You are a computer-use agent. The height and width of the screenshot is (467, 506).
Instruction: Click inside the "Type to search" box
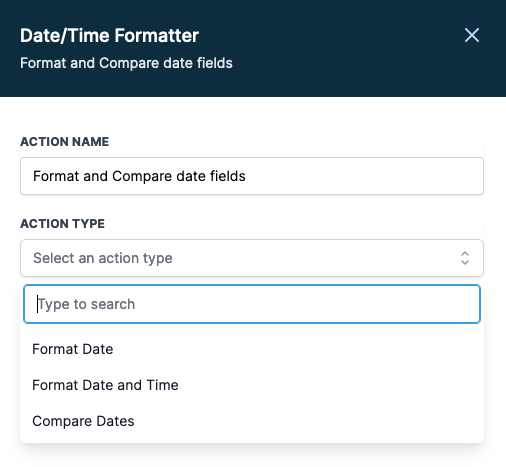(x=252, y=304)
